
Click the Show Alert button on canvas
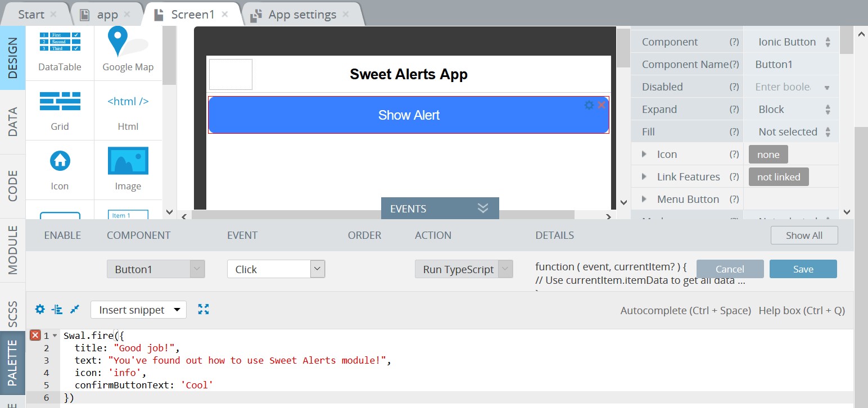409,115
